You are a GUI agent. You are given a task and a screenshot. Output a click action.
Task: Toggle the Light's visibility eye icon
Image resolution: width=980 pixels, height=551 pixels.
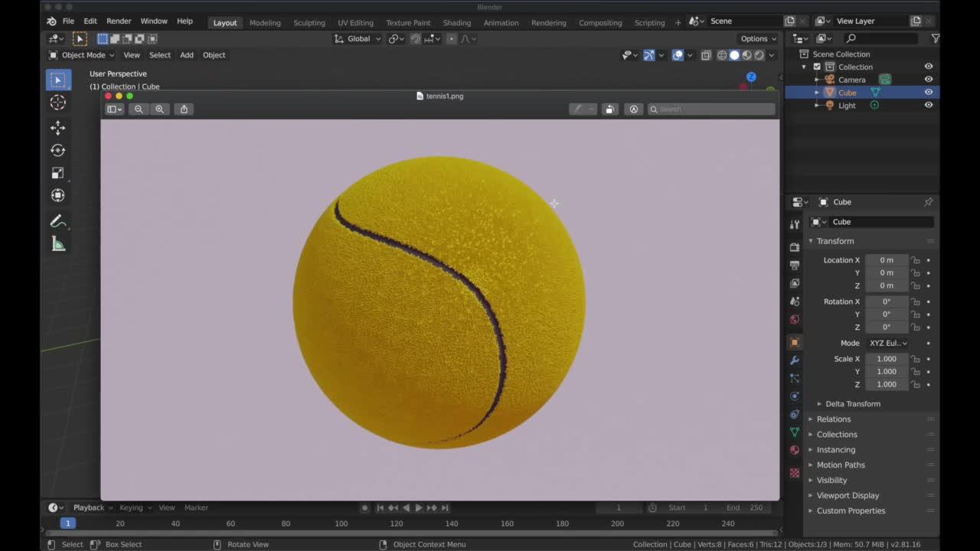tap(929, 105)
